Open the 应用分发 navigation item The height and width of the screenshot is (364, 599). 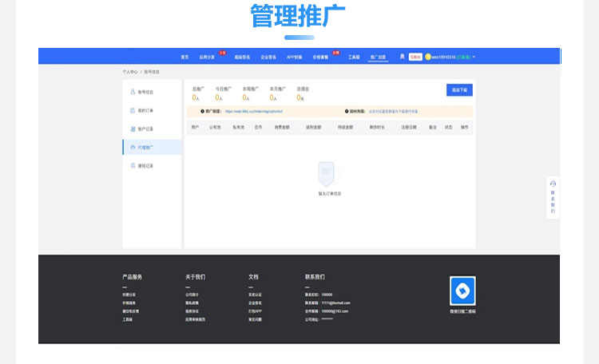click(x=207, y=57)
